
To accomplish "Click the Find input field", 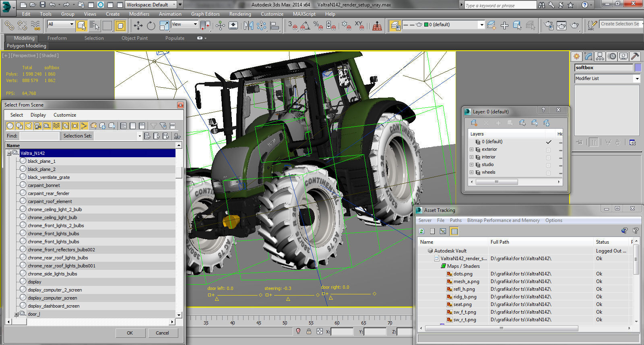I will coord(39,136).
